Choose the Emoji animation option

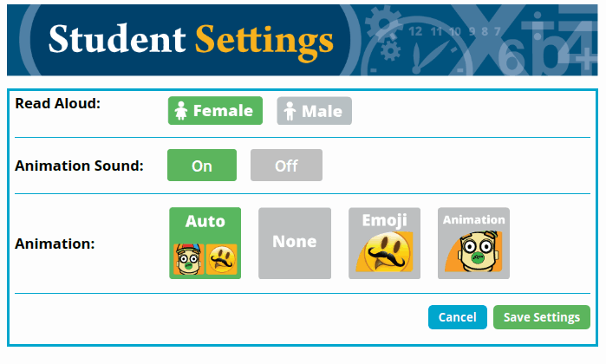[385, 243]
